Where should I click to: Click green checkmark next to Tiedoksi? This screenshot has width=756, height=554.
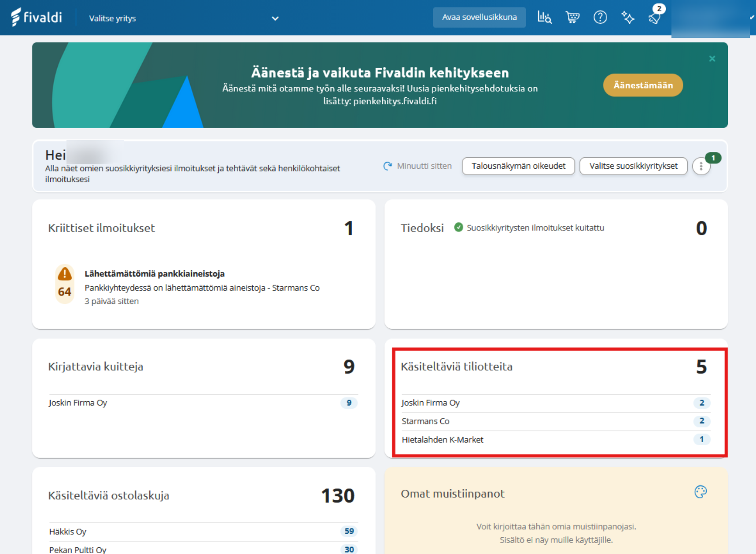[x=458, y=227]
